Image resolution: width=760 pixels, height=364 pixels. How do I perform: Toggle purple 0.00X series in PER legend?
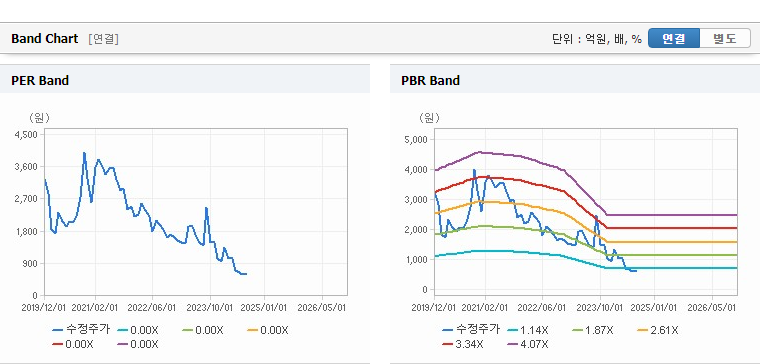click(138, 344)
